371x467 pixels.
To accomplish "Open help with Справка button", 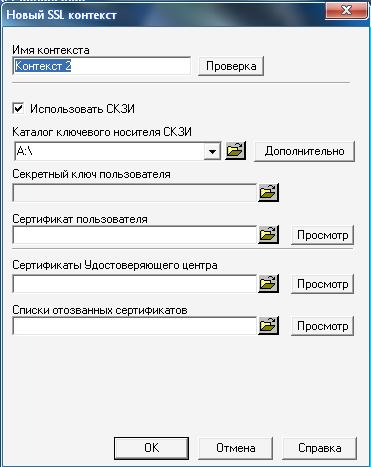I will [320, 448].
